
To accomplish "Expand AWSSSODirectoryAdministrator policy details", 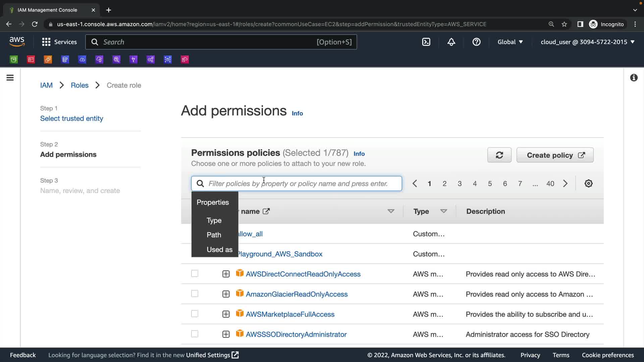I will [x=226, y=335].
